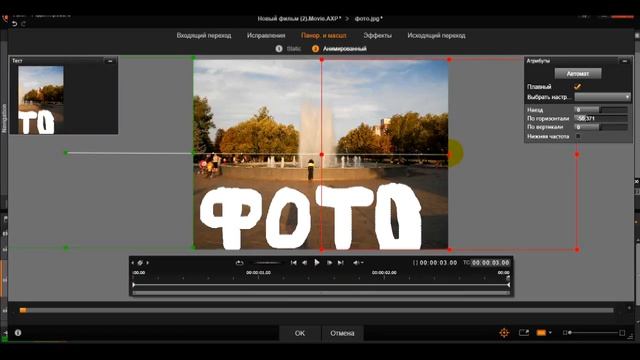Collapse the Тест preview panel
The image size is (640, 360).
coord(110,61)
